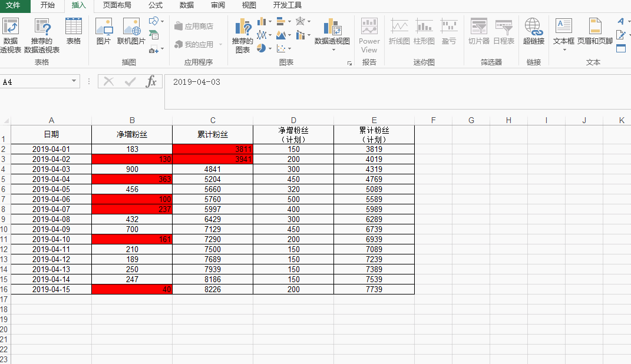The height and width of the screenshot is (364, 631).
Task: Select column F header
Action: tap(433, 120)
